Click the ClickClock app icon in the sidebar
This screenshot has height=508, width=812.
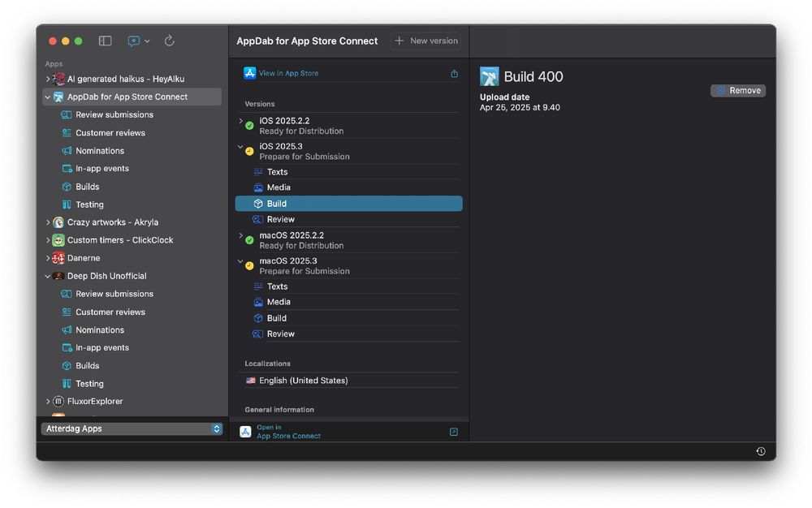58,240
